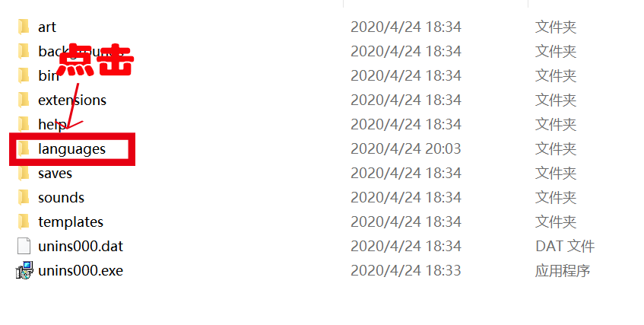Click the unins000.dat file name
The image size is (644, 325).
pos(81,247)
